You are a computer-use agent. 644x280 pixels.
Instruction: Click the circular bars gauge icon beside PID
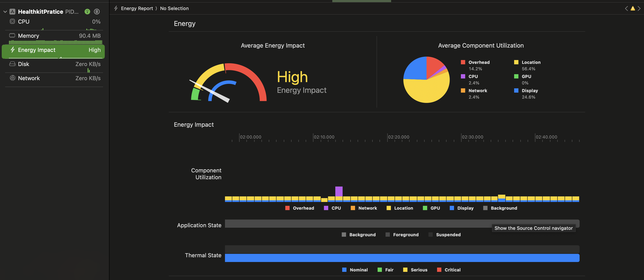(97, 12)
